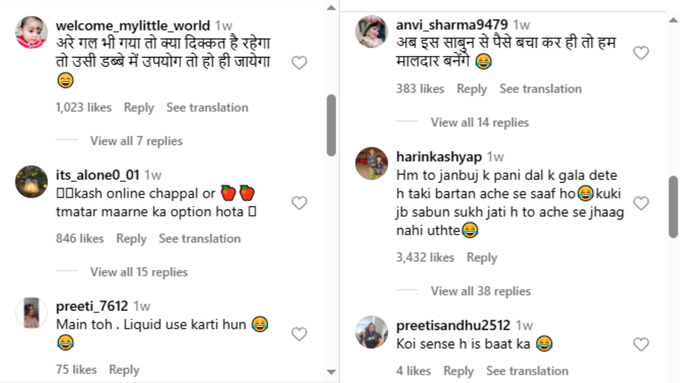
Task: Open welcome_mylittle_world profile picture
Action: tap(31, 33)
